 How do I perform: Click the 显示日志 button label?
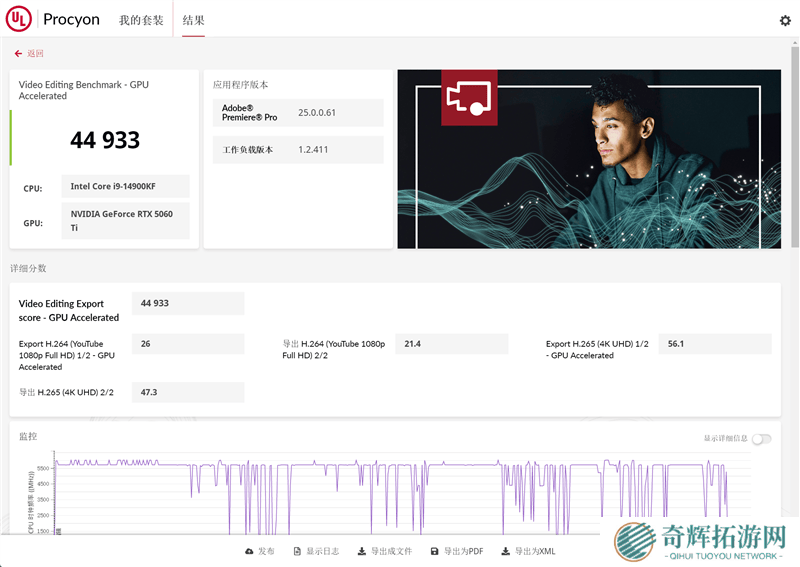click(323, 551)
